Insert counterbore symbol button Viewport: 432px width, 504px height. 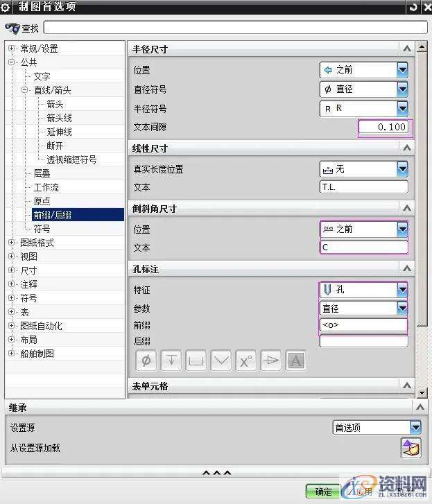pos(196,360)
